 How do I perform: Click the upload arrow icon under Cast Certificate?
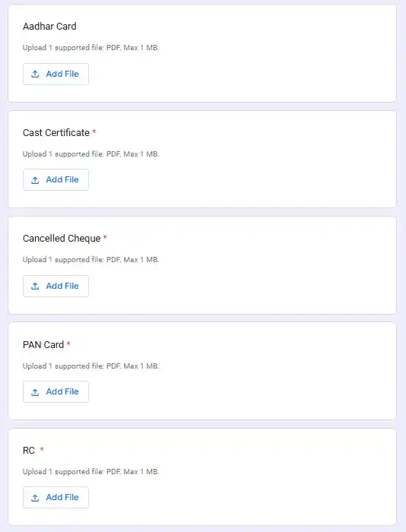(x=35, y=180)
